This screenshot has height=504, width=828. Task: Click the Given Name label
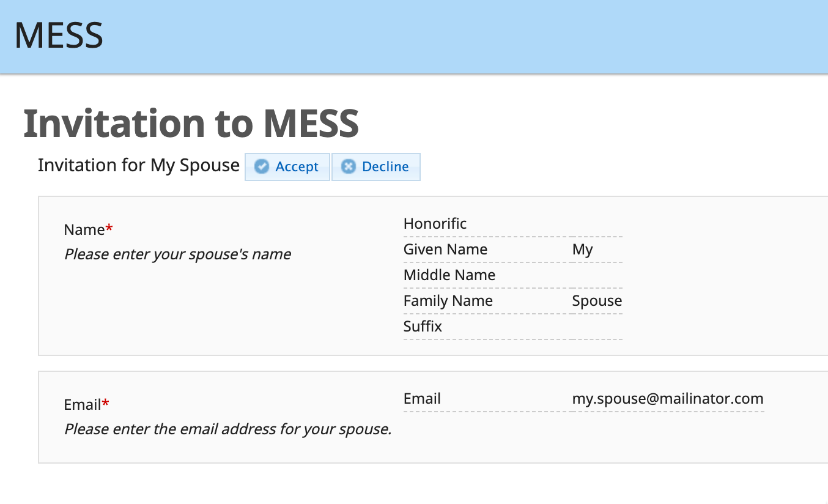[445, 250]
